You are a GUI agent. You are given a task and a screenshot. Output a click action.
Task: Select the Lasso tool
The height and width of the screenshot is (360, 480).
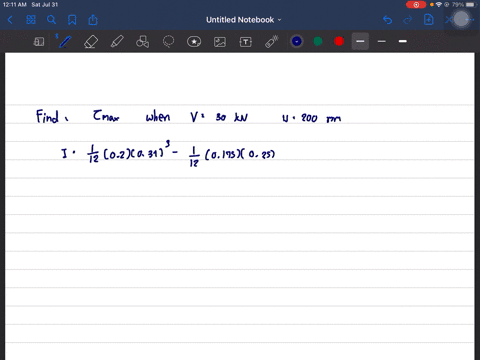point(168,42)
